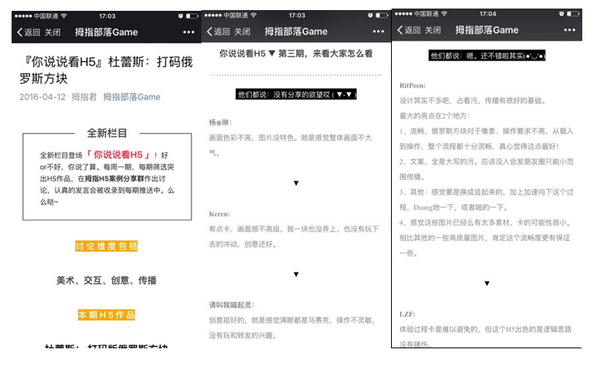Image resolution: width=600 pixels, height=366 pixels.
Task: Click the orange 本期H5作品 label
Action: coord(106,315)
